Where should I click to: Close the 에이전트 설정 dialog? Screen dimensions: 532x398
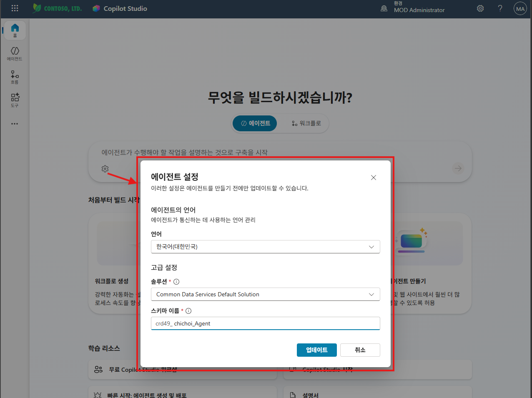tap(374, 178)
